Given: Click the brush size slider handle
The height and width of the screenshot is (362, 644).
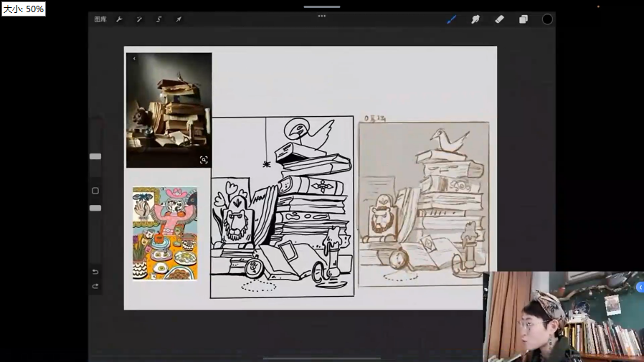Looking at the screenshot, I should [95, 156].
